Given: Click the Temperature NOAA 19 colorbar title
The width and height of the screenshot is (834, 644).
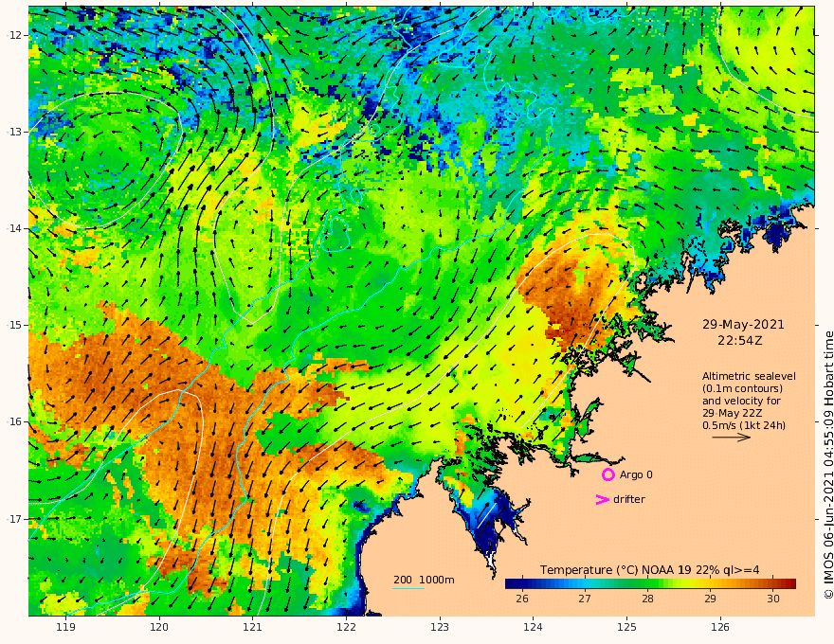Looking at the screenshot, I should tap(649, 570).
